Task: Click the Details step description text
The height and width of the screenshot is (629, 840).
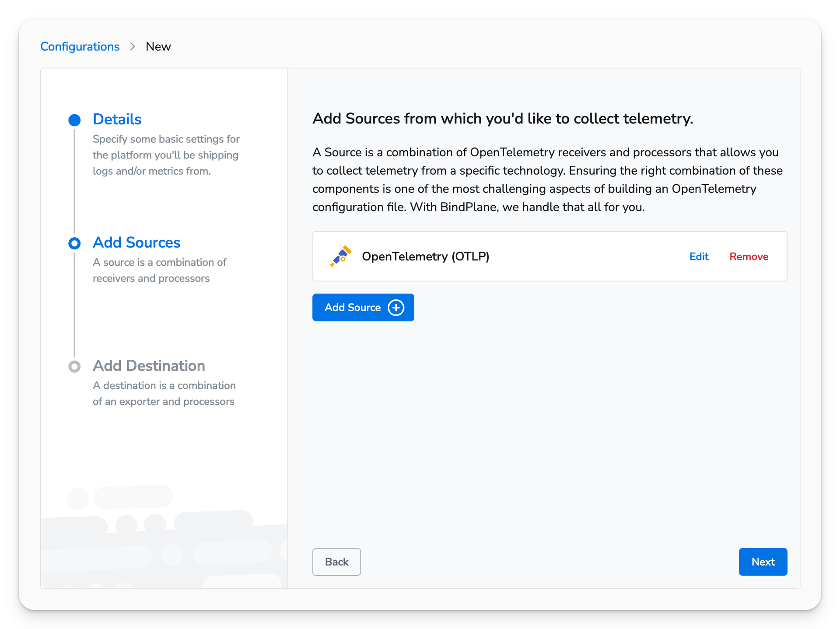Action: pyautogui.click(x=166, y=155)
